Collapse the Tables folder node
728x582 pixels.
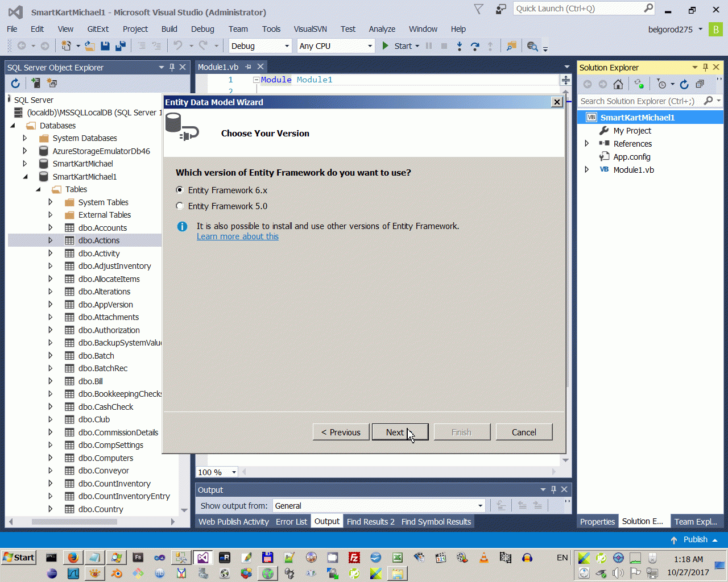[x=38, y=189]
